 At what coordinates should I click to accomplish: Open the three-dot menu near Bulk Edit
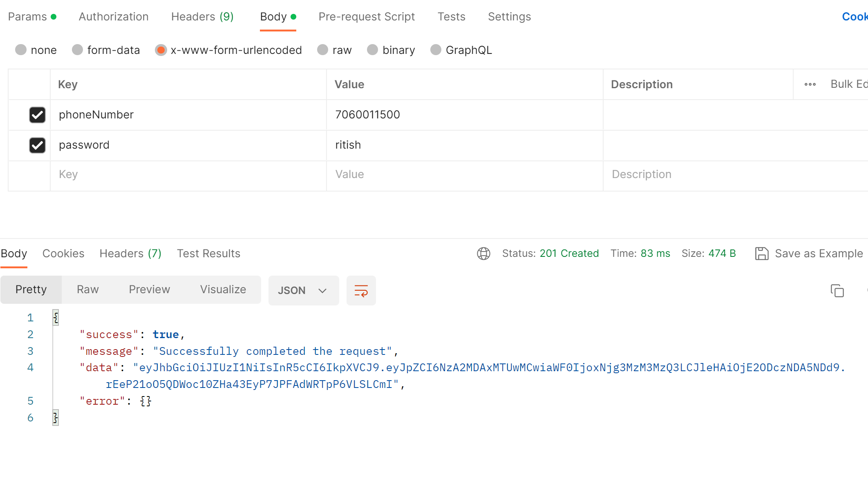tap(810, 84)
